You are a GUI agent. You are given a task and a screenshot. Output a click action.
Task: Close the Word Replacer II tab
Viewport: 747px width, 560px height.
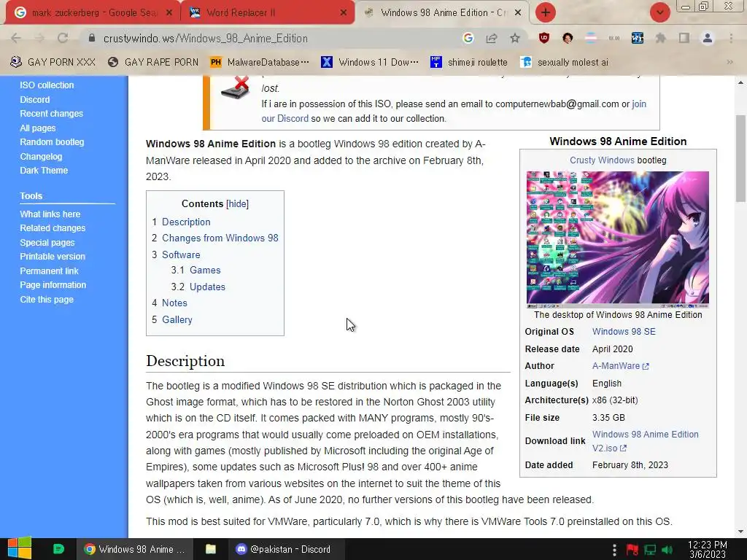344,13
